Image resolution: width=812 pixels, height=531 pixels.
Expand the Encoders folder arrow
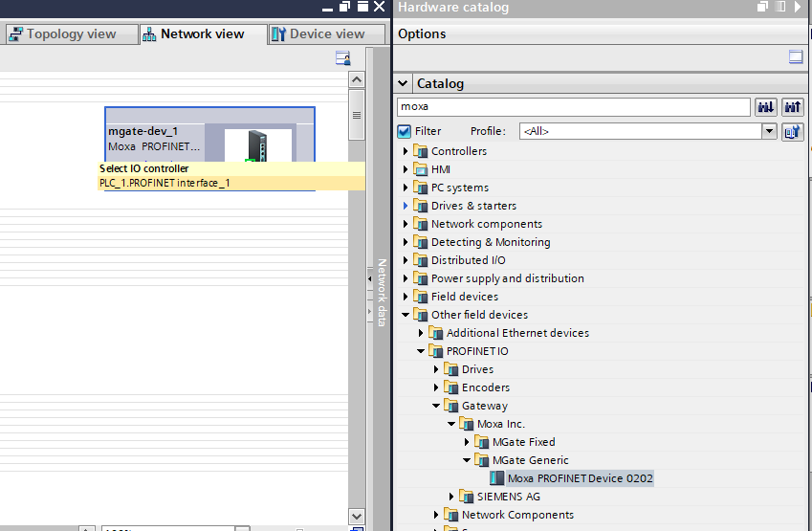[436, 387]
